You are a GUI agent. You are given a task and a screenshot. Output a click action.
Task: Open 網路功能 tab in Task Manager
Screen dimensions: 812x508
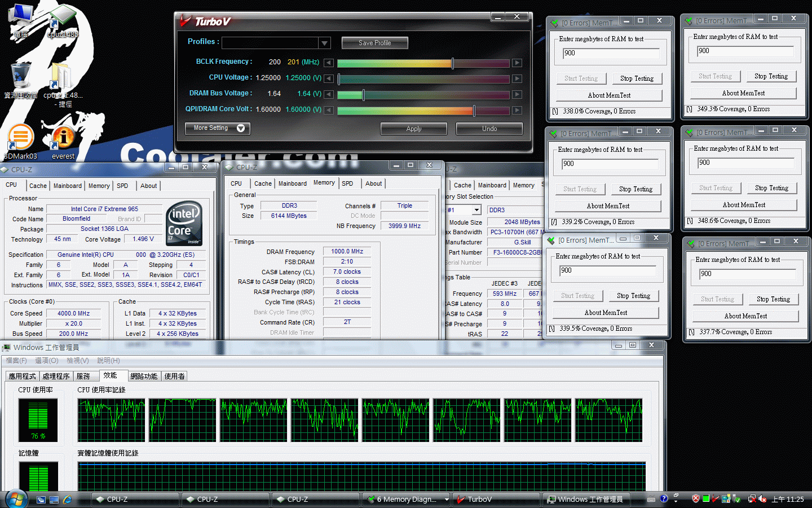(x=144, y=376)
